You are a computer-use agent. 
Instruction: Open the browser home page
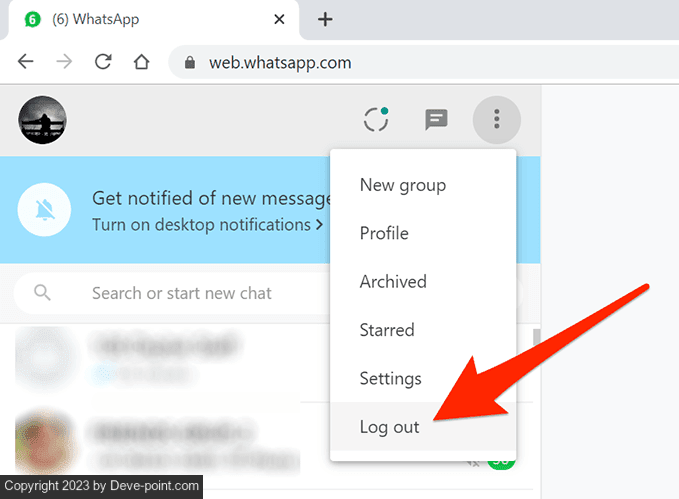(141, 62)
